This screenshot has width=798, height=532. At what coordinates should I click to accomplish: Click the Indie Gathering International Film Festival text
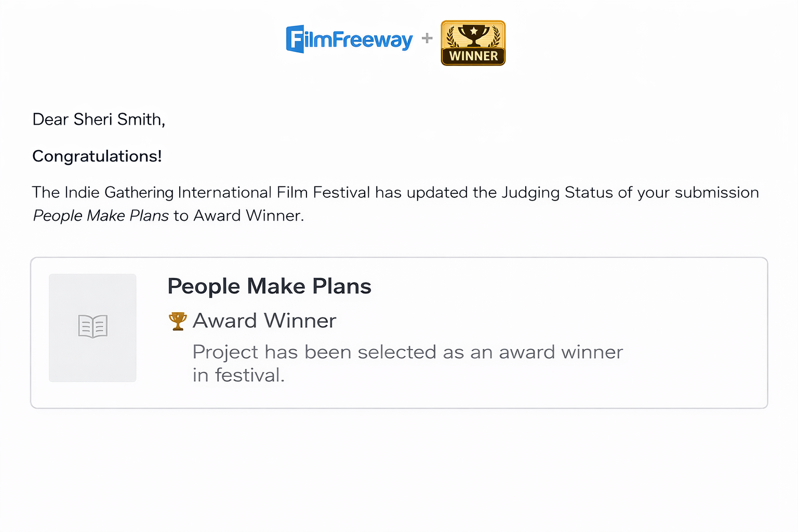coord(201,192)
